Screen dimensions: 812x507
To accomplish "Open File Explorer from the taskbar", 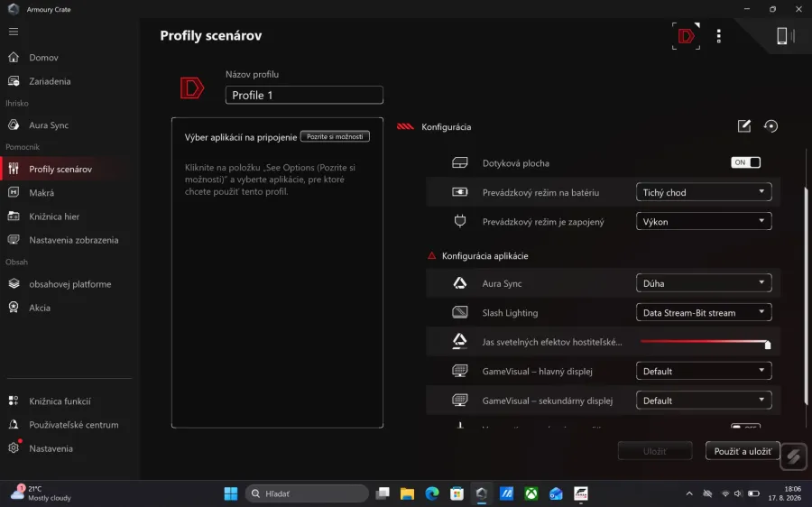I will coord(407,493).
